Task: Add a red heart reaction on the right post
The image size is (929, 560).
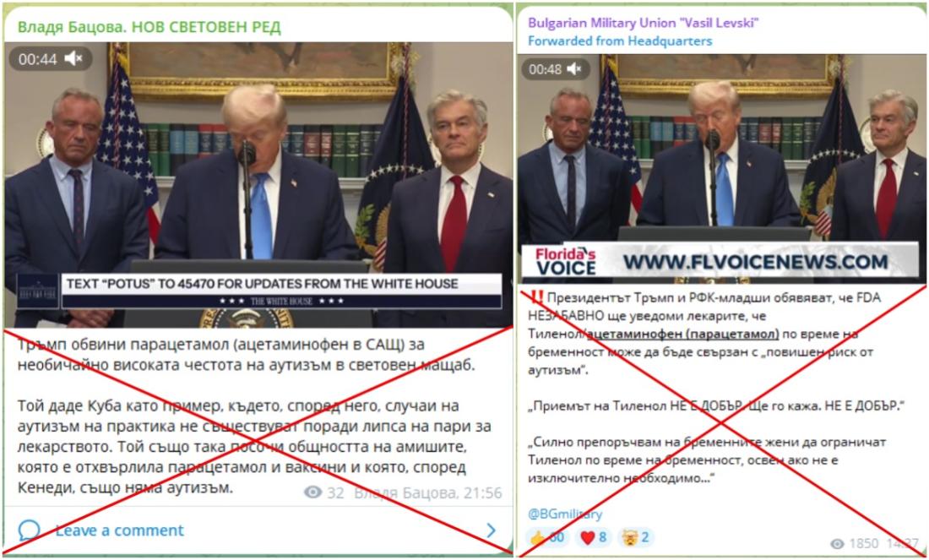Action: 593,537
